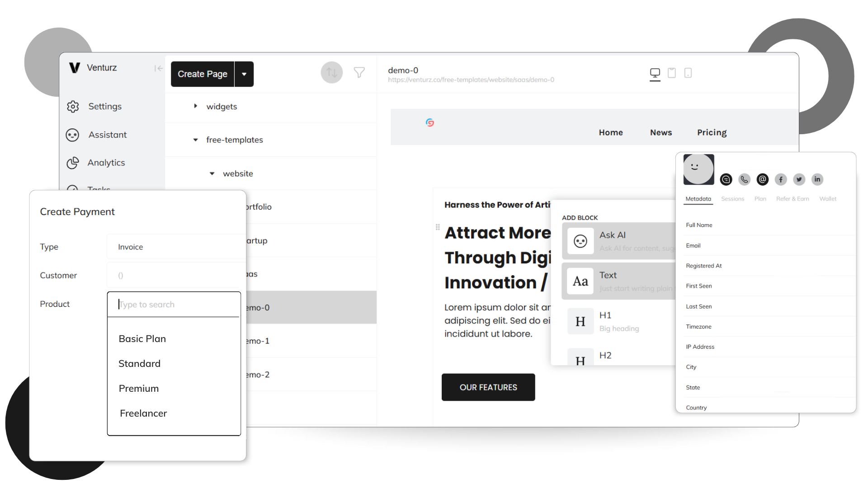Click the Create Page button
Viewport: 868px width, 488px height.
point(203,74)
